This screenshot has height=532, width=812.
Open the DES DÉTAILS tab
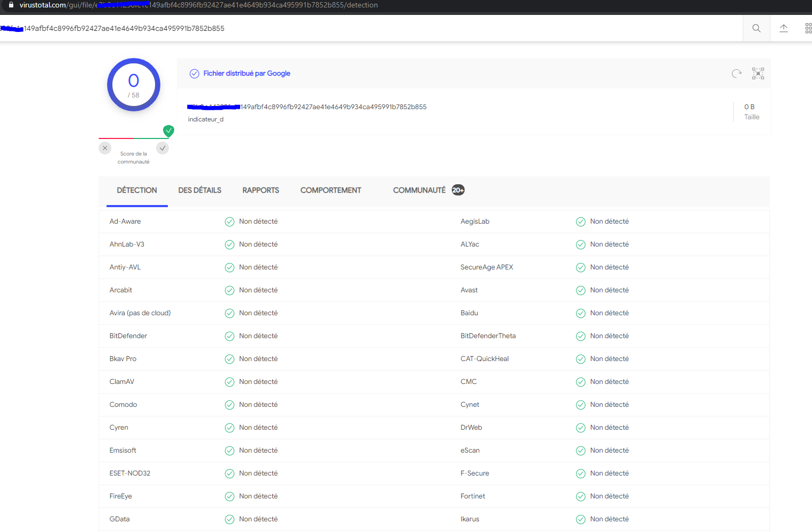pyautogui.click(x=200, y=190)
